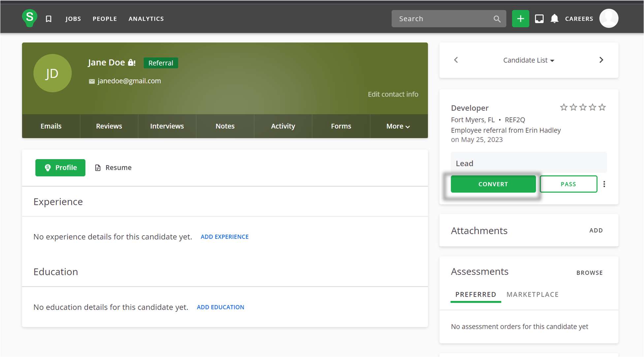Open the inbox messages icon
Screen dimensions: 644x357
click(539, 18)
